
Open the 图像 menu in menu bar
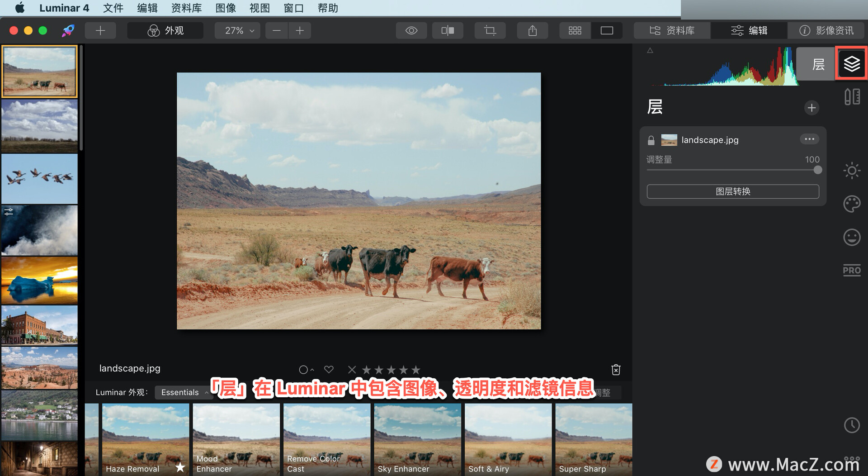226,8
